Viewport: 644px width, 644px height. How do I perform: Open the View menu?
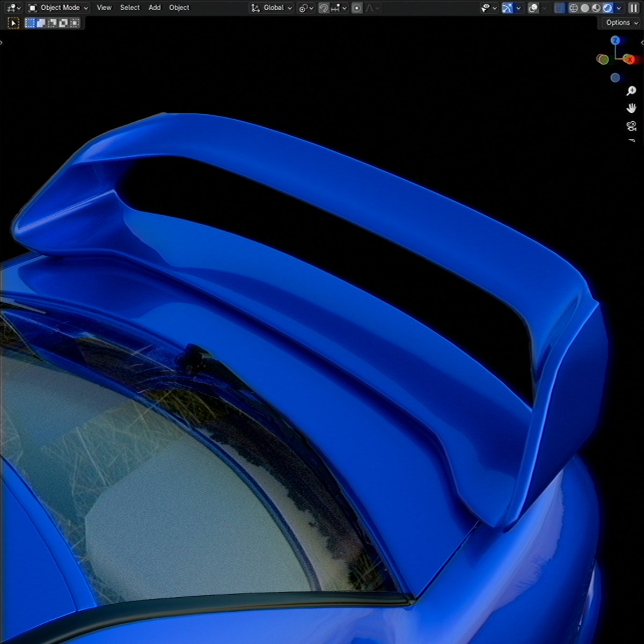104,8
